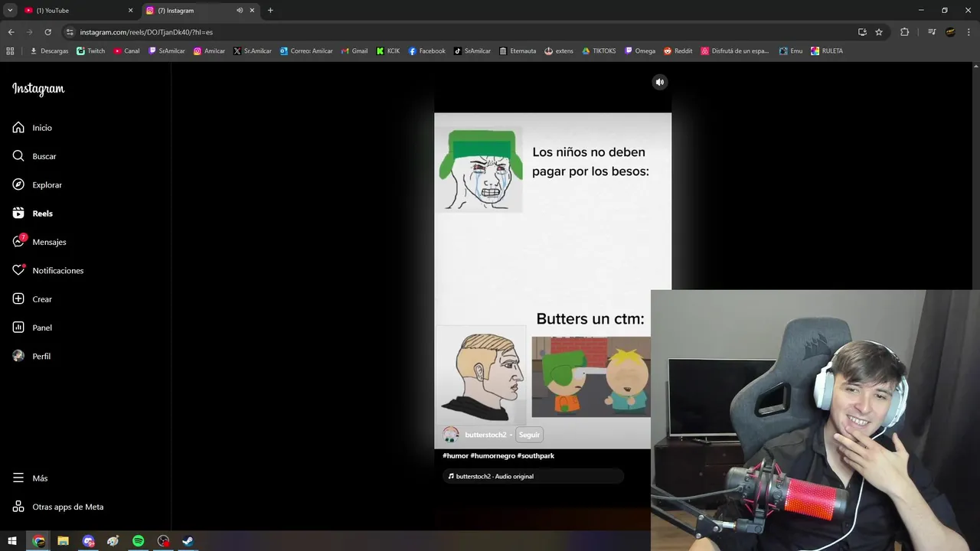Mute the reel with the speaker button
The height and width of the screenshot is (551, 980).
click(660, 82)
